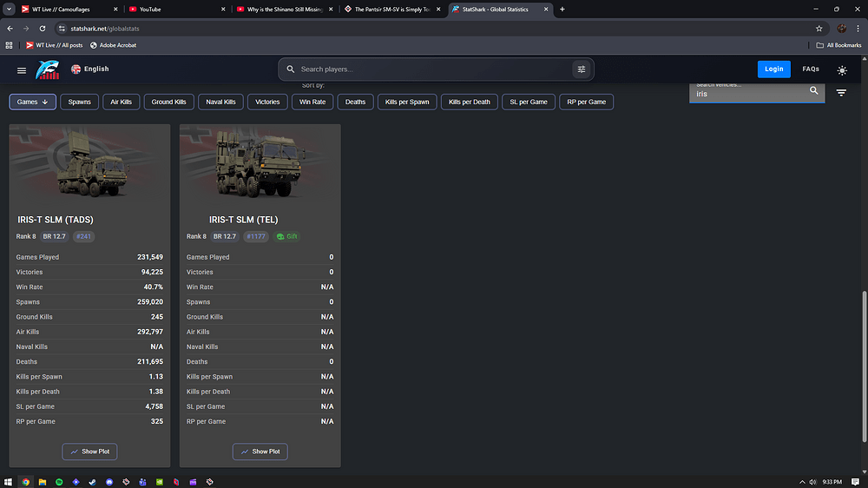Focus the Search players field
Viewport: 868px width, 488px height.
coord(435,69)
